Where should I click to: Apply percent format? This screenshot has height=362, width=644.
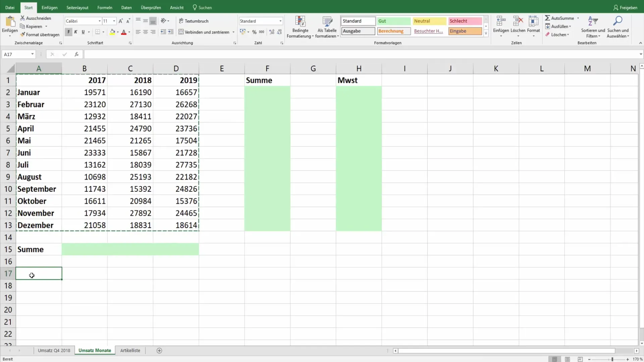[x=254, y=32]
